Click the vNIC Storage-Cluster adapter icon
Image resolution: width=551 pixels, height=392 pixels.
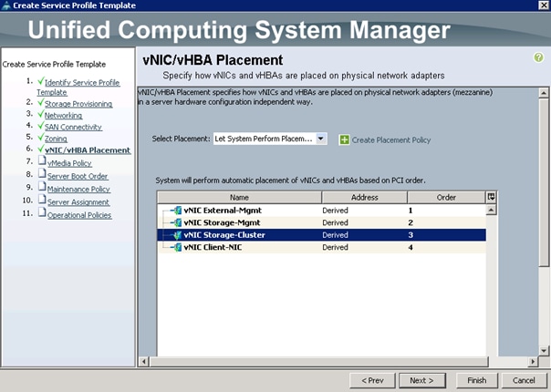176,235
